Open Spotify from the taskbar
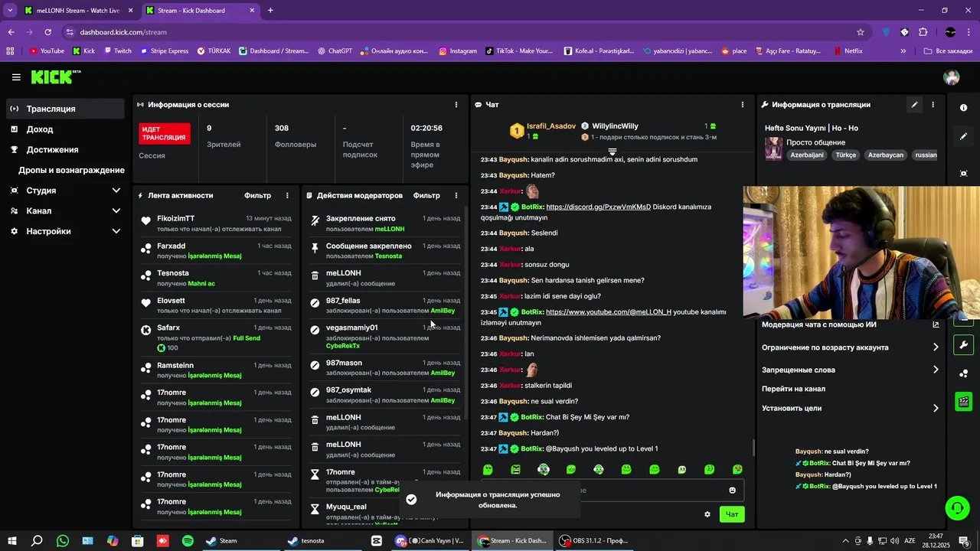The image size is (980, 551). point(188,540)
